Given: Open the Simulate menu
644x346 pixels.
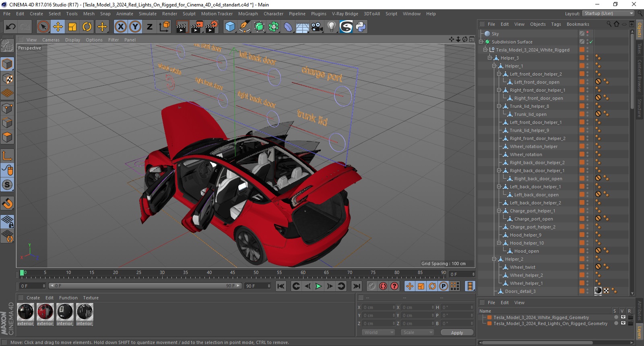Looking at the screenshot, I should point(148,14).
